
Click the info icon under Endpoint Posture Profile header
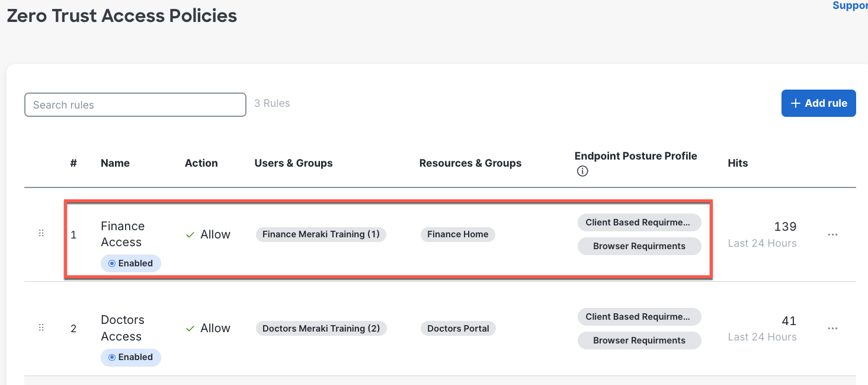(x=582, y=171)
